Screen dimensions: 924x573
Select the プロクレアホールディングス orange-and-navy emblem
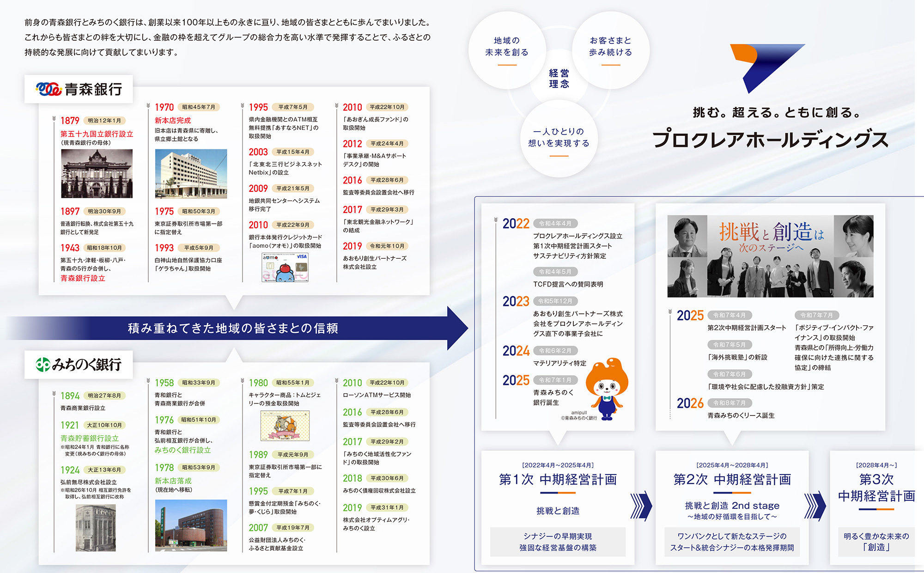click(x=767, y=68)
